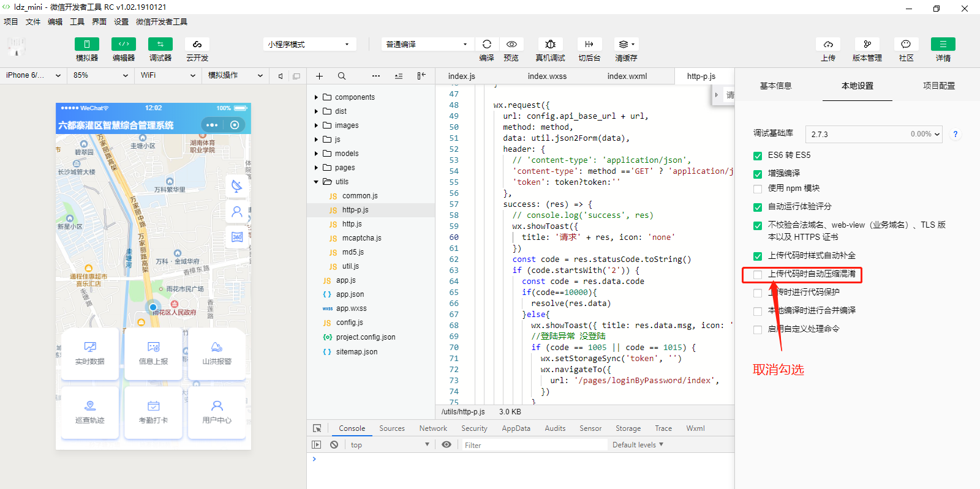Image resolution: width=980 pixels, height=489 pixels.
Task: Open file tree more options menu
Action: pos(376,76)
